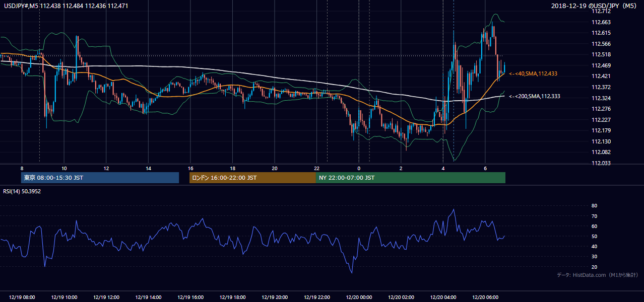Click hour label 0 under price chart
This screenshot has width=644, height=302.
359,168
